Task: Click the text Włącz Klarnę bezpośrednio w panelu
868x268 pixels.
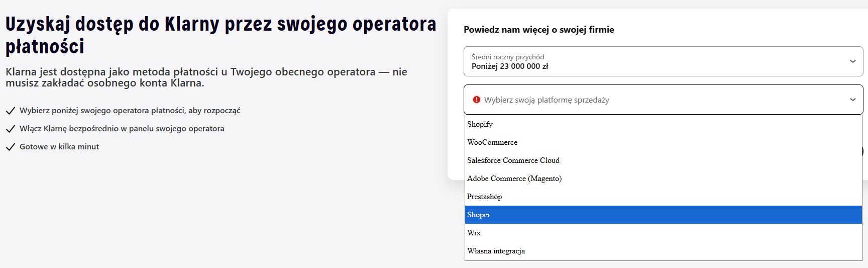Action: pyautogui.click(x=122, y=129)
